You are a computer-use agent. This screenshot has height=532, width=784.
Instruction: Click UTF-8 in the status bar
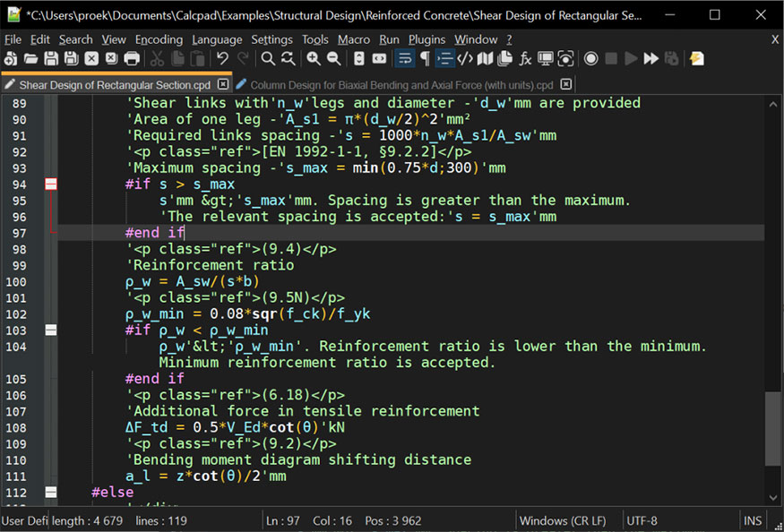(x=642, y=520)
